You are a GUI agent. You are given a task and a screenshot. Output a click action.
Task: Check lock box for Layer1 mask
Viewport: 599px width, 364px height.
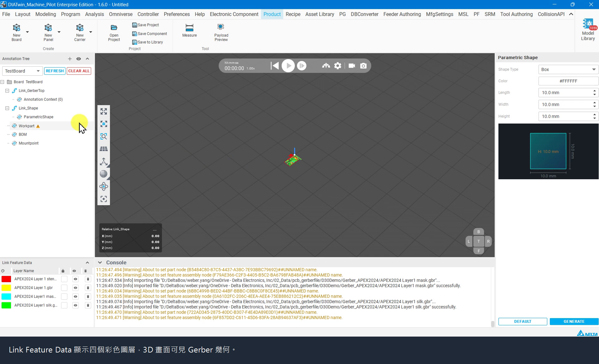(x=64, y=296)
